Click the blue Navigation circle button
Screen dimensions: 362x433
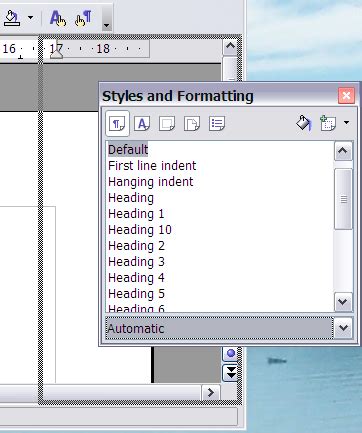[231, 353]
